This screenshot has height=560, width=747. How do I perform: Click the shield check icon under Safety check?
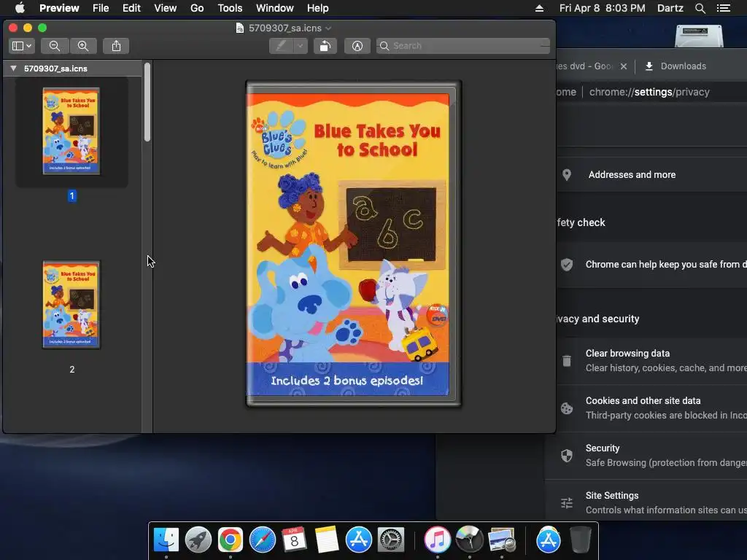[566, 265]
